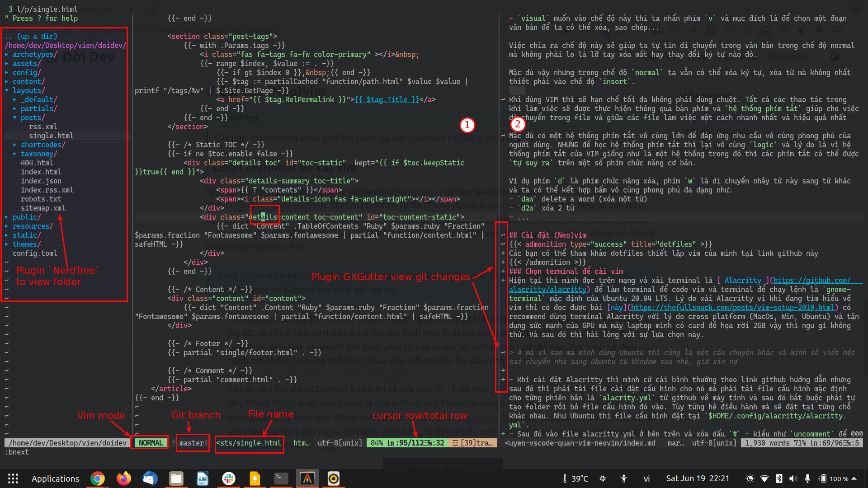Open Thunderbird mail icon
Screen dimensions: 868x488
click(150, 479)
